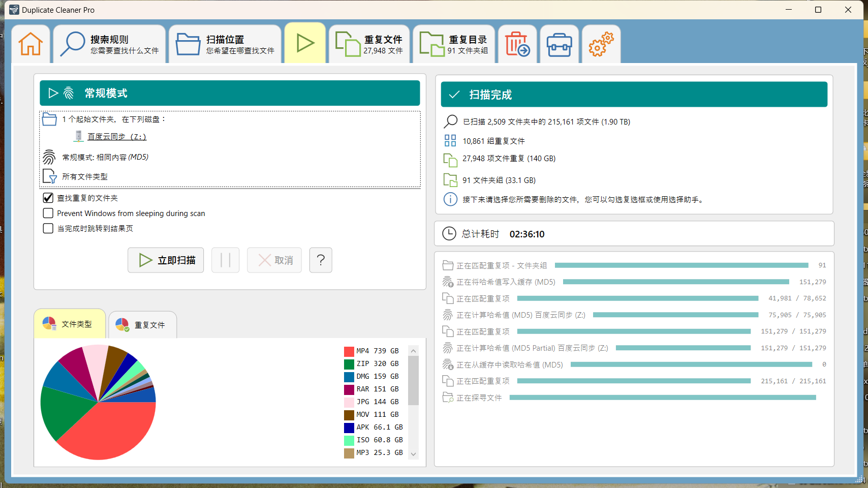Click the checkmark icon in 扫描完成 header

454,95
